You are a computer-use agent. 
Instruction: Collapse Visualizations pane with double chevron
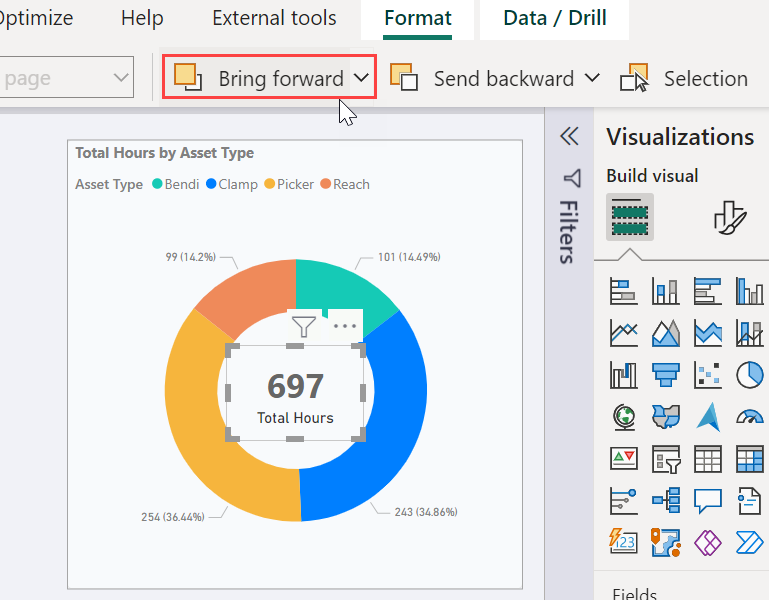(569, 136)
